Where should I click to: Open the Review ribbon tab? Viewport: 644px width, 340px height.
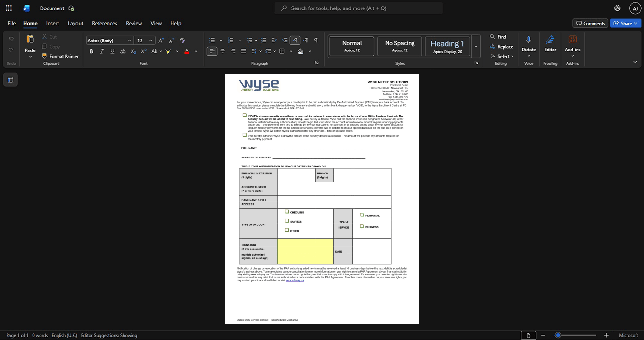pos(134,23)
